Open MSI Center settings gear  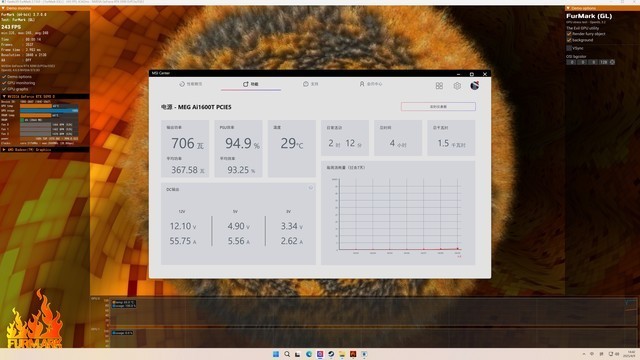(457, 86)
